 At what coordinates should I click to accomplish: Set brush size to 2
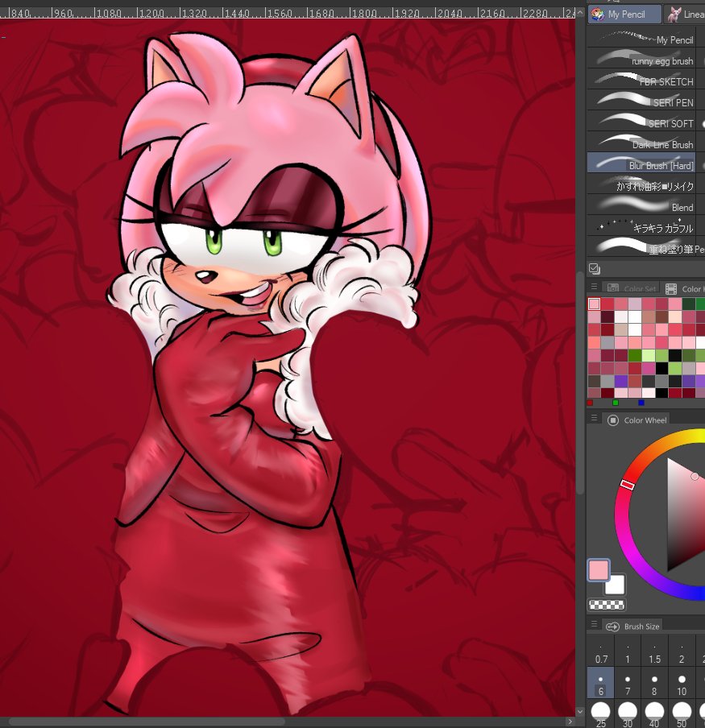[682, 652]
